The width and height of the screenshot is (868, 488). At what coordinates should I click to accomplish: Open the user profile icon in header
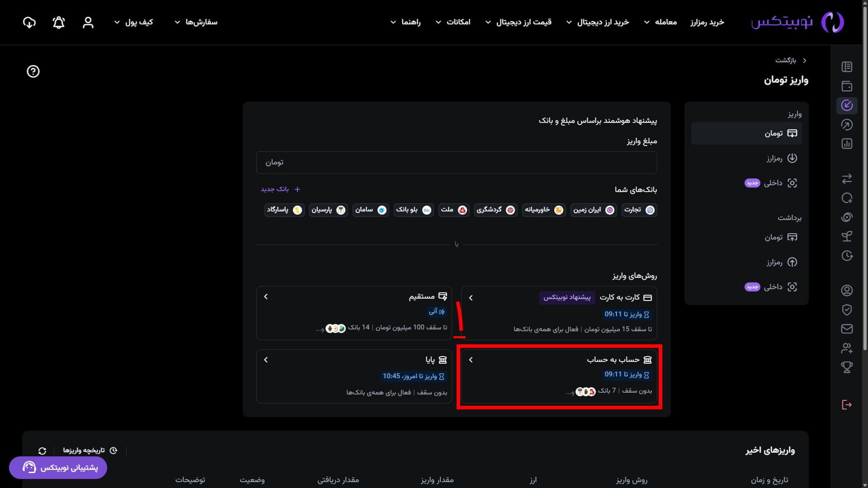88,23
